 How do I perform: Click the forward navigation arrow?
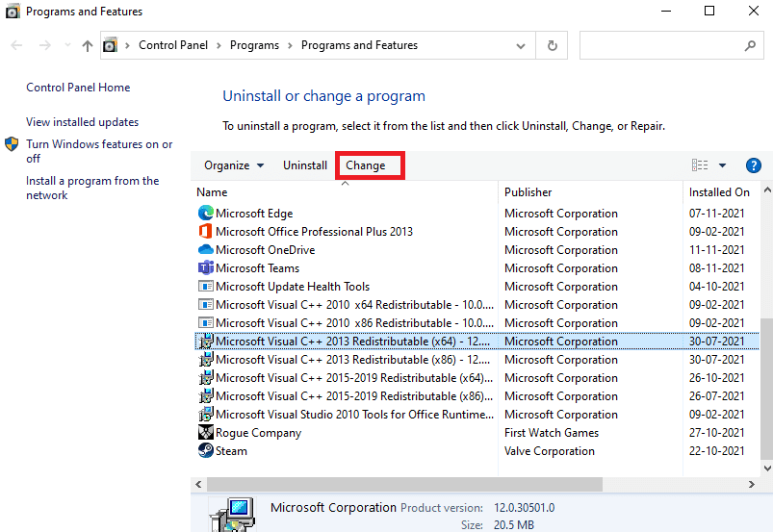tap(45, 46)
